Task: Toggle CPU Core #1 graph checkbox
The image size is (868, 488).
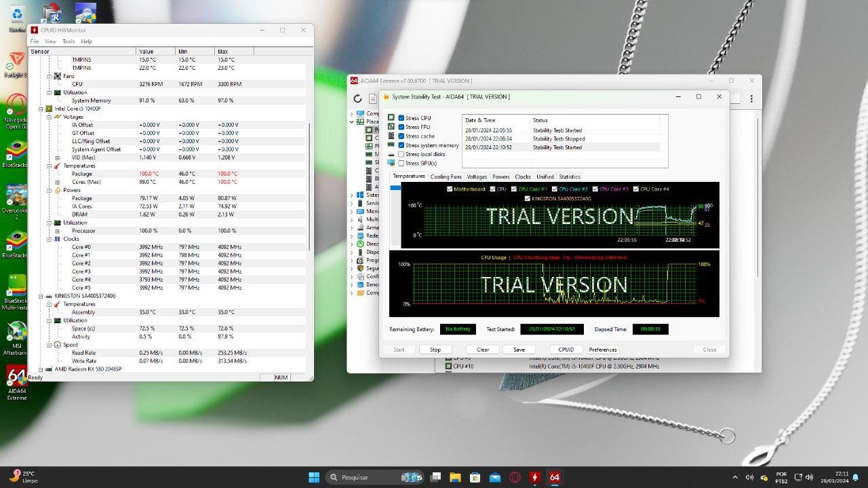Action: tap(513, 189)
